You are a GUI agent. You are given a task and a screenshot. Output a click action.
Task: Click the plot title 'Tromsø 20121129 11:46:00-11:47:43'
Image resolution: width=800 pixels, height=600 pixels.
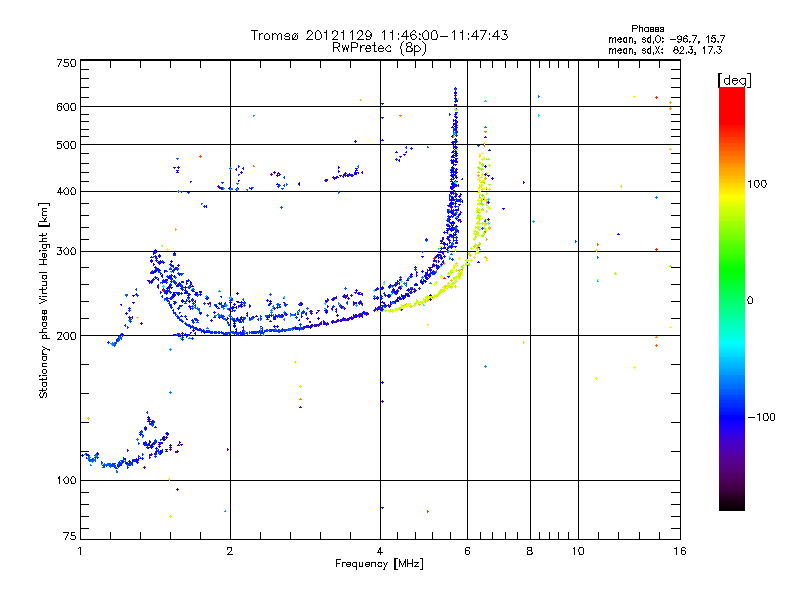[379, 35]
